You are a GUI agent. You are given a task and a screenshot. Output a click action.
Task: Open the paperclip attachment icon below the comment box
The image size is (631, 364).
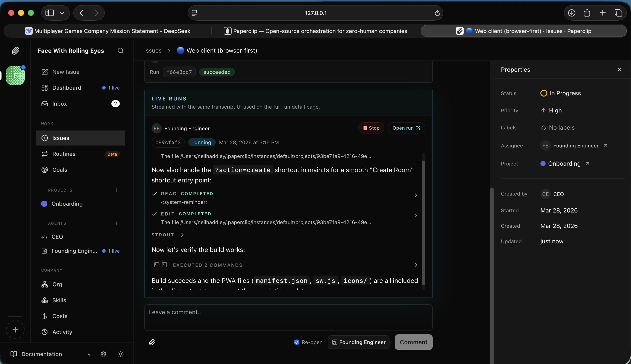pyautogui.click(x=152, y=342)
